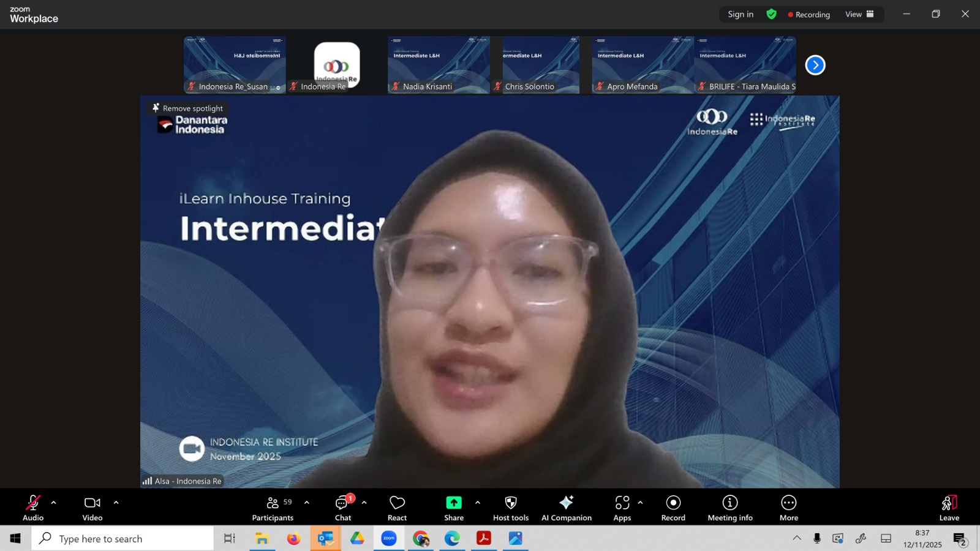Viewport: 980px width, 551px height.
Task: Unmute the microphone with Audio button
Action: 33,508
